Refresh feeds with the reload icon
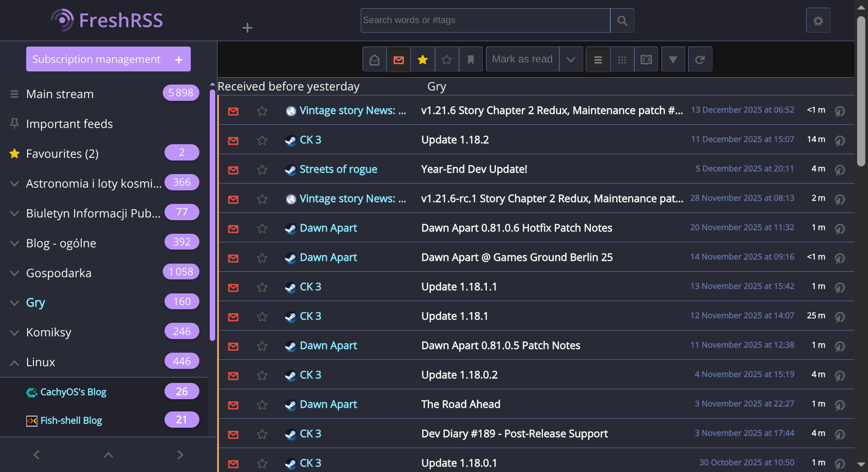 coord(700,59)
